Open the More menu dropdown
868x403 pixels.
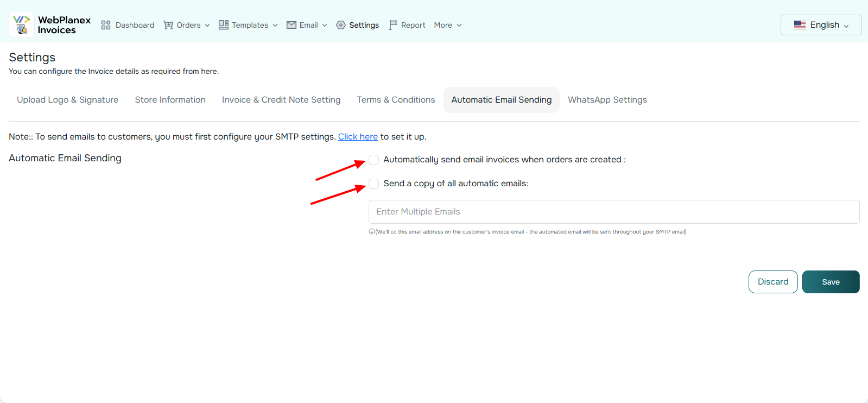click(x=448, y=25)
